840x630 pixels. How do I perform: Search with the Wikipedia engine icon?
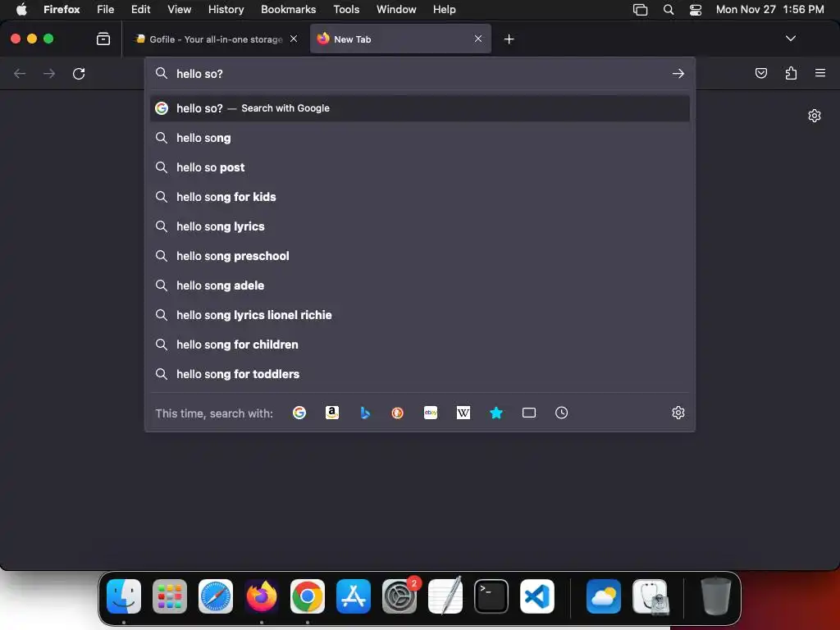point(463,413)
